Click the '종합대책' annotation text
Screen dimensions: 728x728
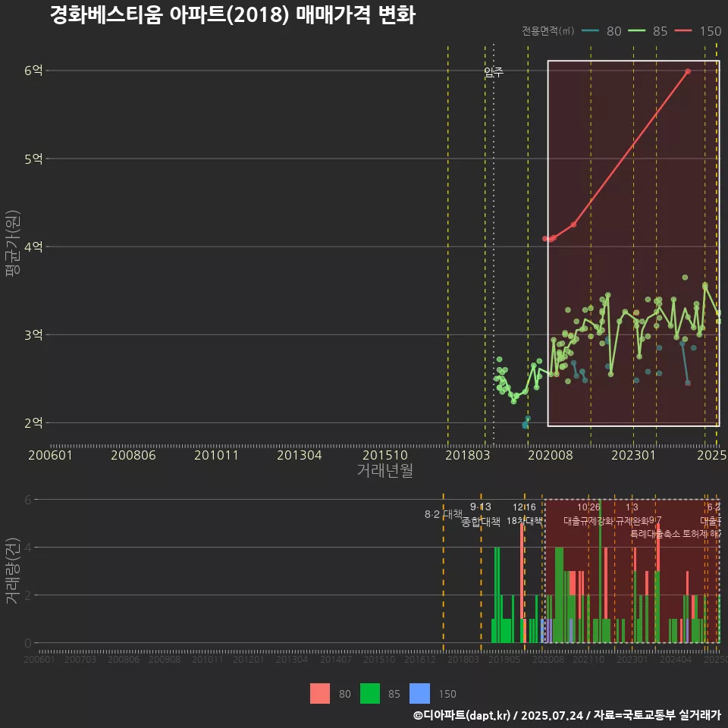pyautogui.click(x=481, y=522)
